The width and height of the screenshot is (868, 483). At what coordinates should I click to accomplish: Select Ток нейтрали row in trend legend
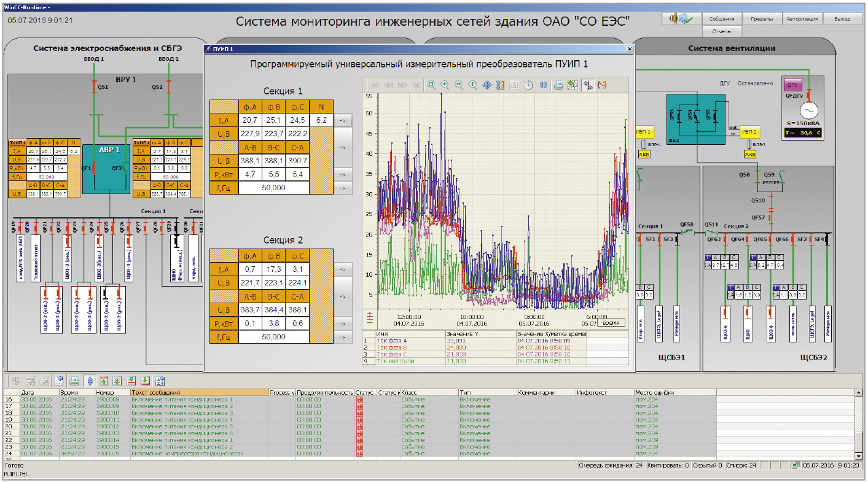496,361
